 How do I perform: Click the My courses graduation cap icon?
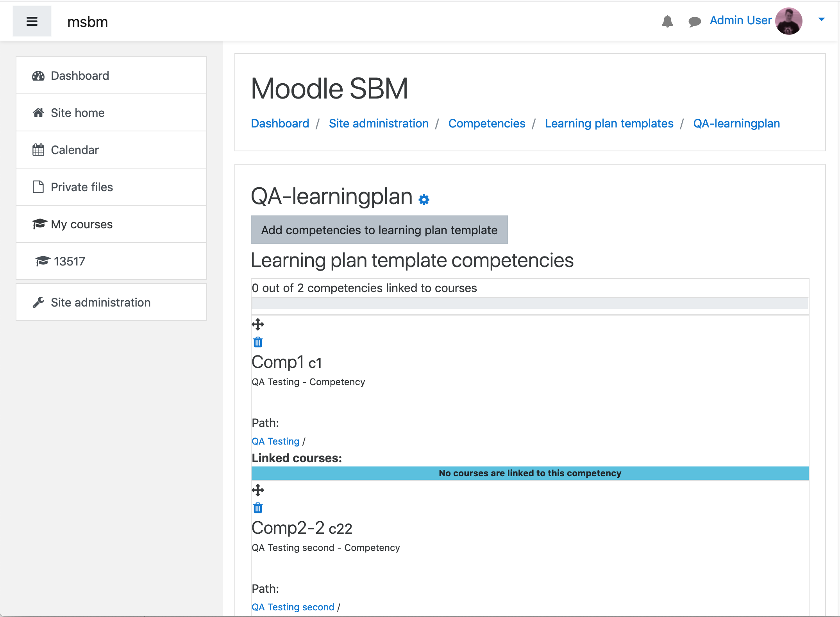tap(39, 224)
